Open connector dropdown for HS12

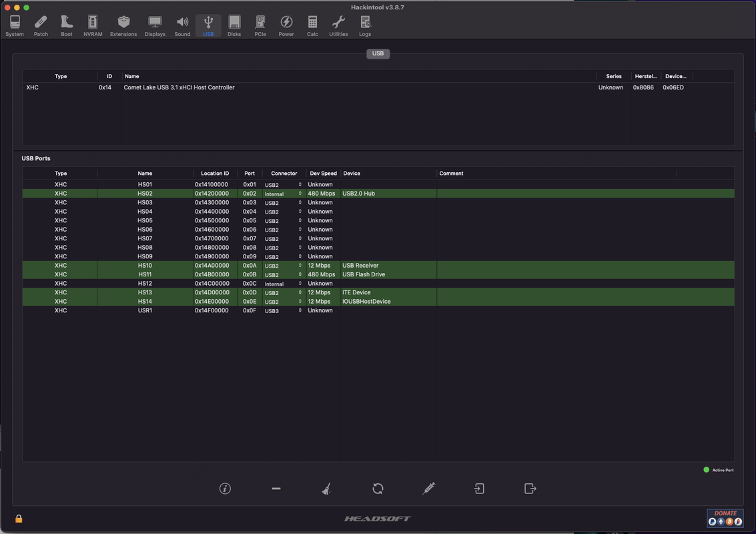tap(284, 284)
